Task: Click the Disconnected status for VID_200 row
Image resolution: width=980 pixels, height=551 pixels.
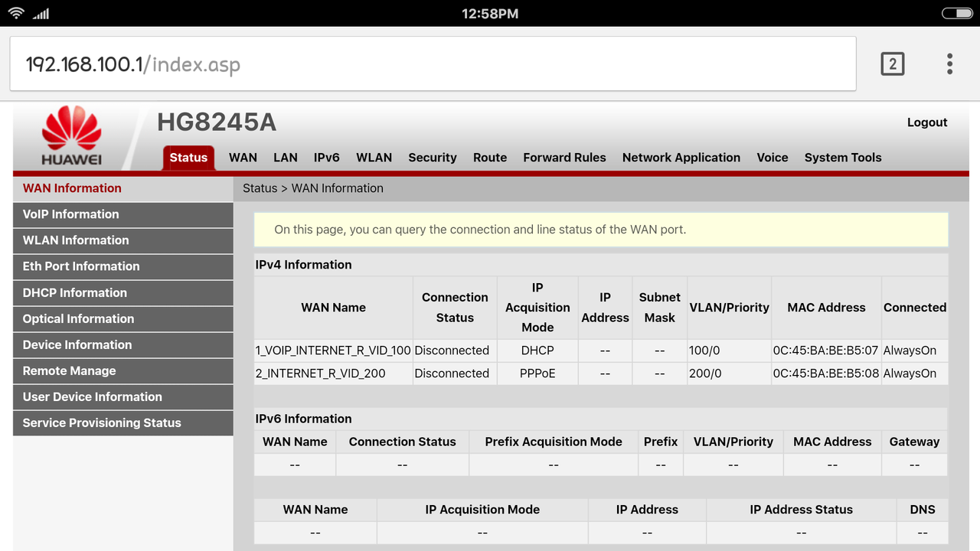Action: 452,373
